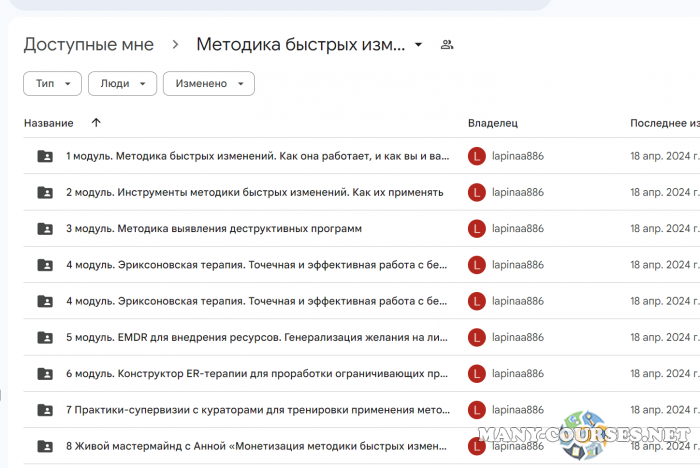
Task: Click lapinaa886 owner name in 6 модуль row
Action: (x=517, y=373)
